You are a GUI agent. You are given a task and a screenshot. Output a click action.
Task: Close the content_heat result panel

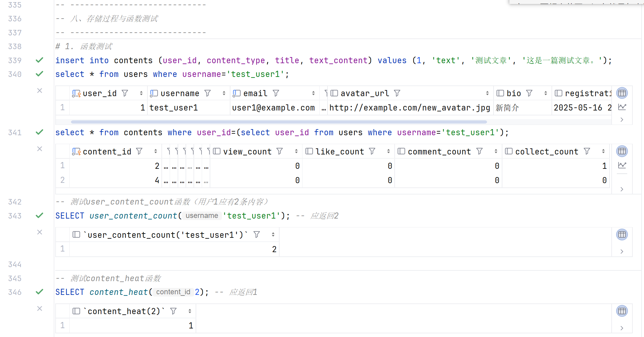40,309
